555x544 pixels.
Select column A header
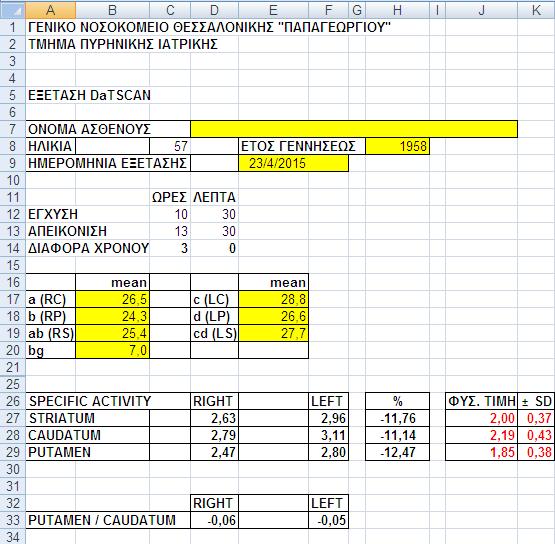pos(50,10)
